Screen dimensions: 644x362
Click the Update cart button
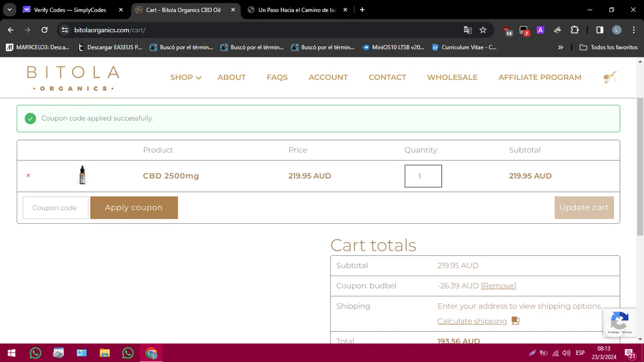tap(584, 207)
